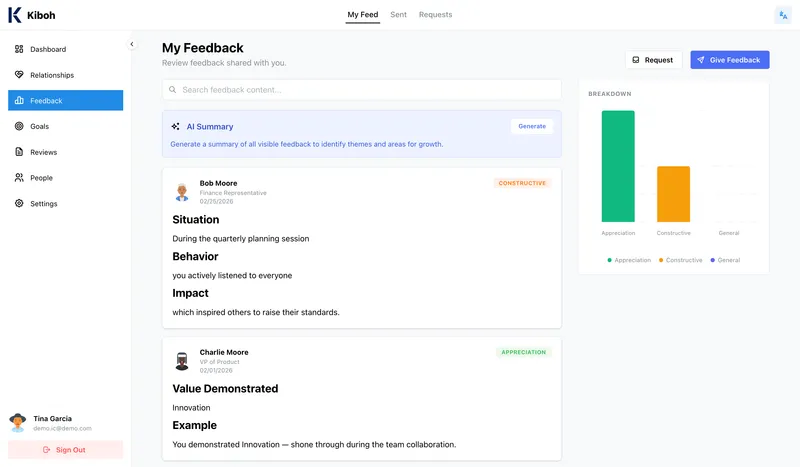Click the Feedback thumbs-up icon

coord(19,100)
